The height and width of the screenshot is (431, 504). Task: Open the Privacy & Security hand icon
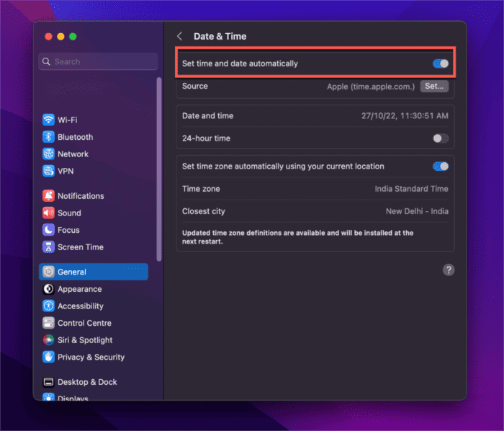pos(48,357)
